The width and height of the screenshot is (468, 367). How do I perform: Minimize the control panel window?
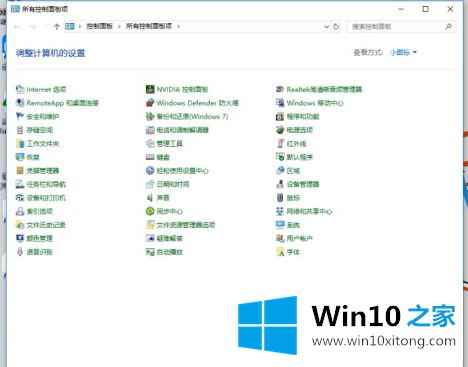[401, 9]
